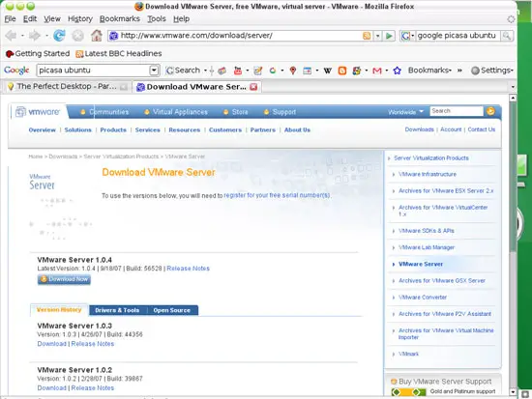Go back with the Back arrow
The height and width of the screenshot is (399, 532).
click(x=11, y=35)
